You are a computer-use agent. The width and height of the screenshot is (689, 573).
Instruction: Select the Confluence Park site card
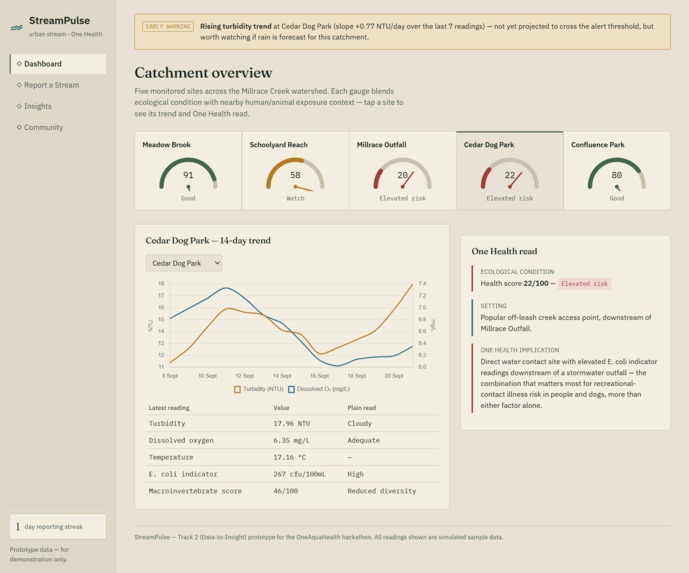[617, 170]
